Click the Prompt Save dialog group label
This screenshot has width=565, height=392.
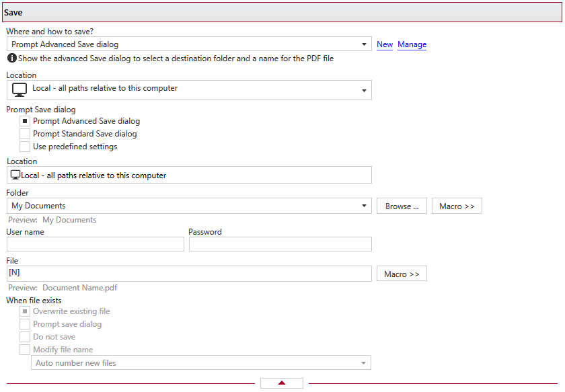[x=41, y=110]
